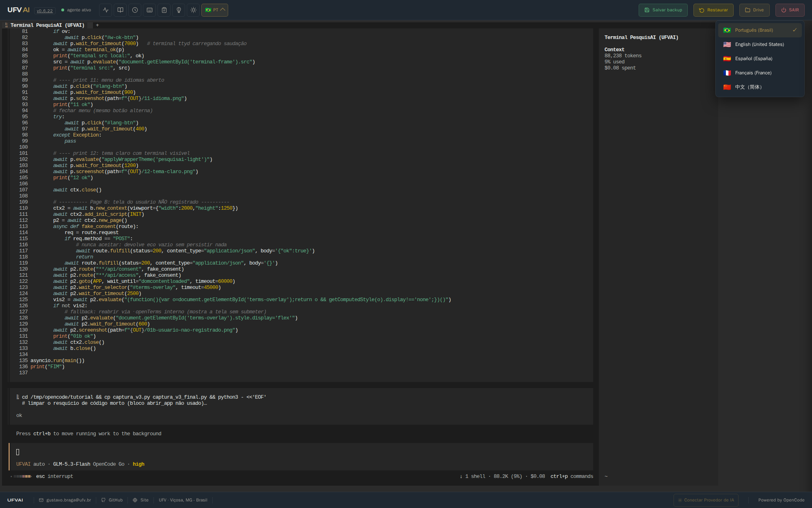Open the clock history icon

click(135, 10)
